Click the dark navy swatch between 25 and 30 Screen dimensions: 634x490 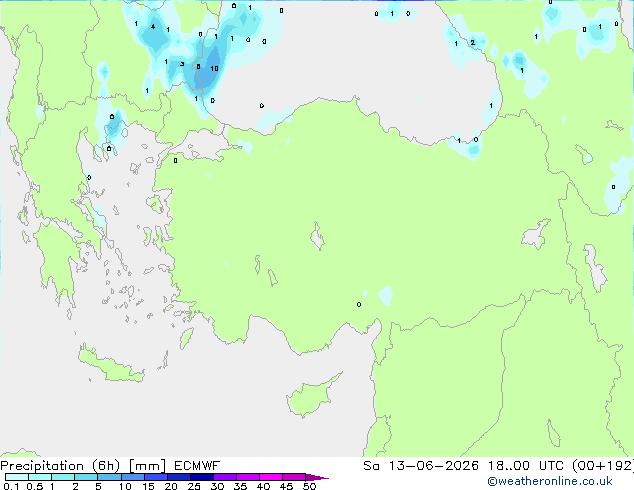(x=202, y=477)
